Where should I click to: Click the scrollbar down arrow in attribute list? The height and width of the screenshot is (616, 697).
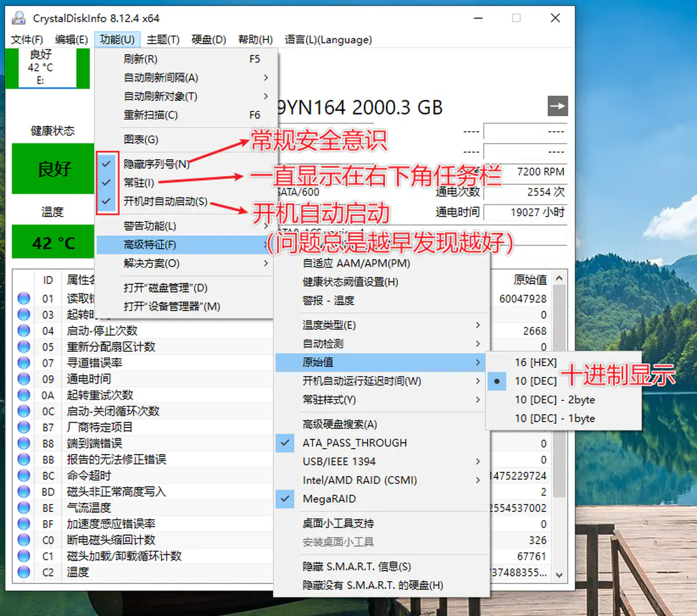click(x=559, y=575)
